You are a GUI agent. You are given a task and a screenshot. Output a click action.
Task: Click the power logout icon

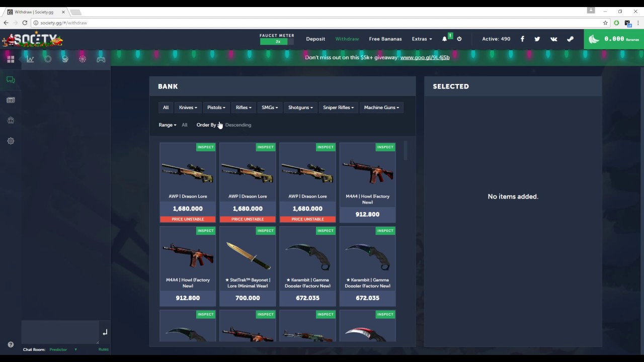459,39
